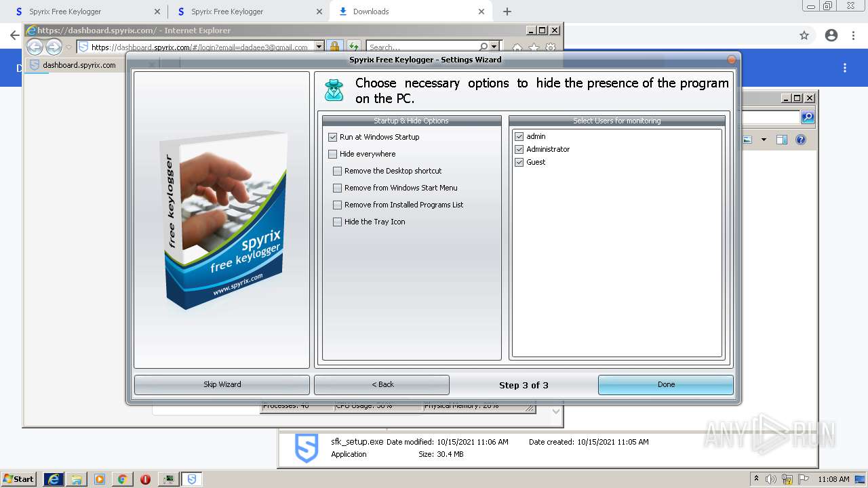Click the spy agent icon in wizard header
The image size is (868, 488).
coord(334,90)
